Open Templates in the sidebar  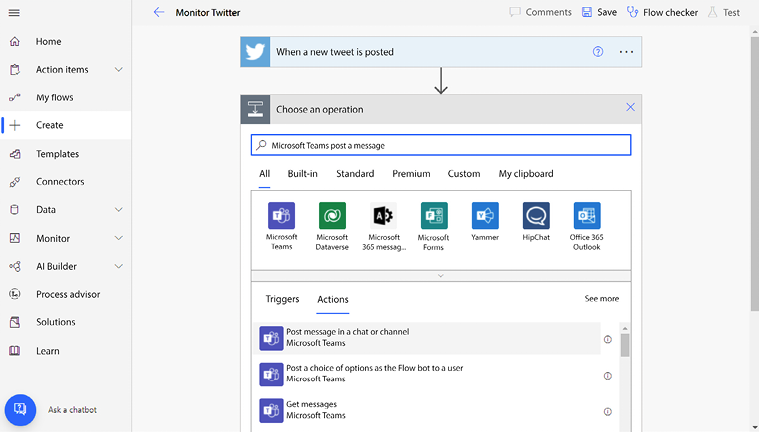click(57, 154)
